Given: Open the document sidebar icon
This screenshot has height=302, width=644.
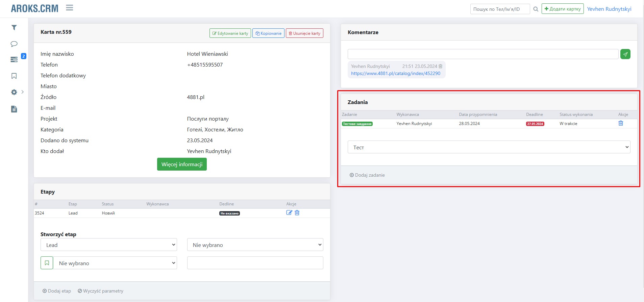Looking at the screenshot, I should pos(14,109).
